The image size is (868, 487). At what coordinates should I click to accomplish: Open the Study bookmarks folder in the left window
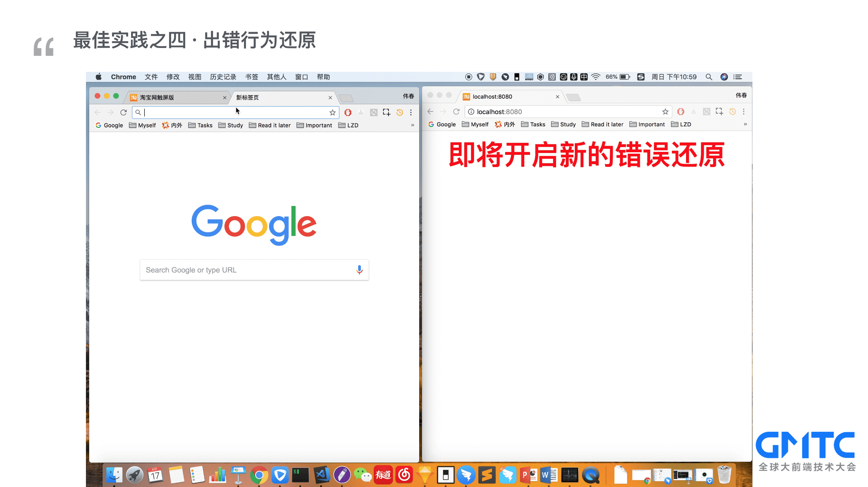tap(231, 125)
